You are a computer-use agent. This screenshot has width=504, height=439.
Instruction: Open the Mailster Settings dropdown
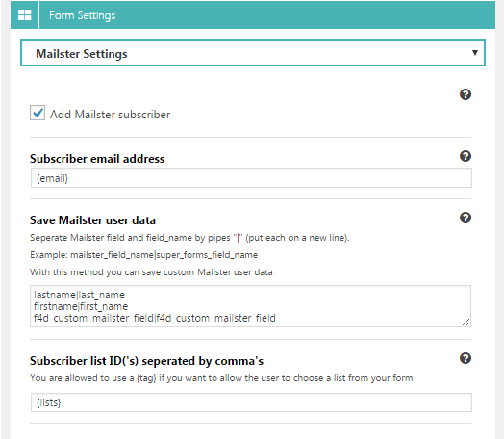253,53
